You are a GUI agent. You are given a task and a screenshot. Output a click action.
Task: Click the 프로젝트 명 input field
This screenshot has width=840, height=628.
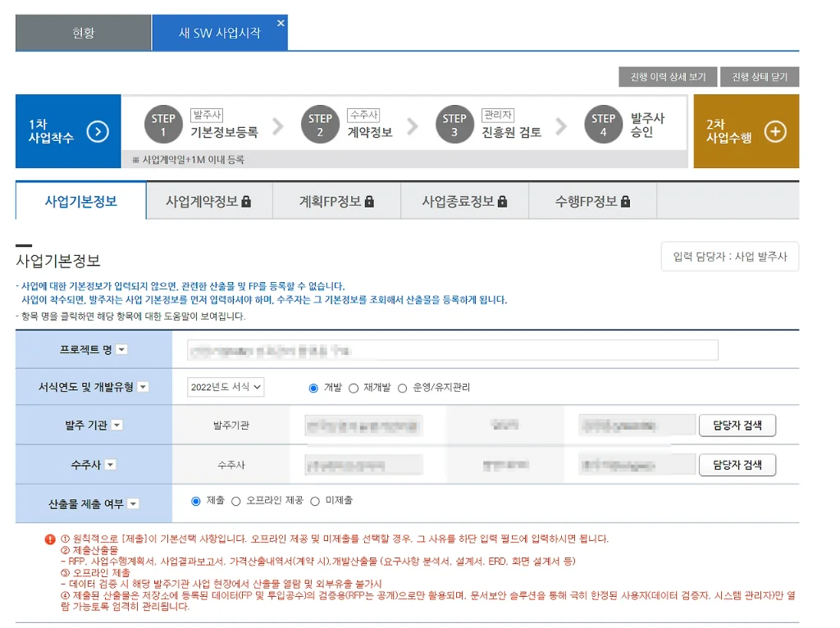click(452, 350)
